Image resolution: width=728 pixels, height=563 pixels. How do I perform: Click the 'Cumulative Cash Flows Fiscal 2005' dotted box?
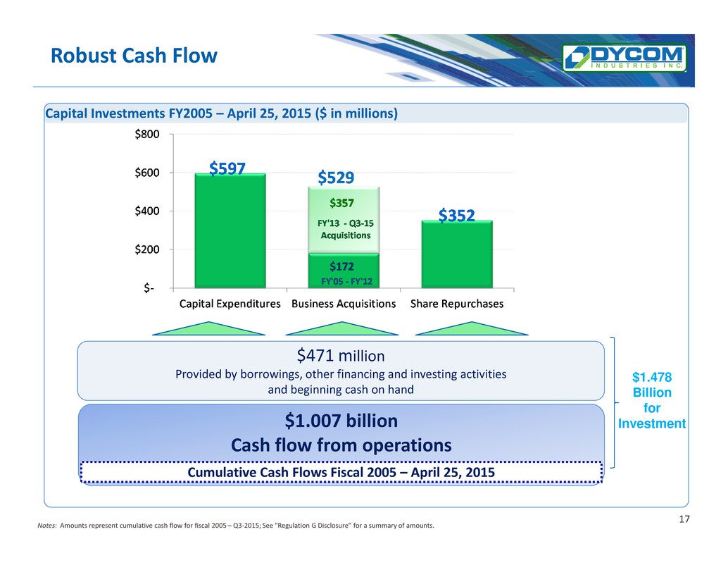tap(341, 472)
